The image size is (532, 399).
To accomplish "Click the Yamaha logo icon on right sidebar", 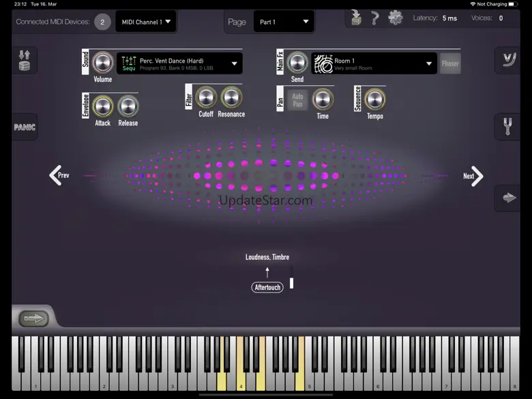I will tap(507, 60).
